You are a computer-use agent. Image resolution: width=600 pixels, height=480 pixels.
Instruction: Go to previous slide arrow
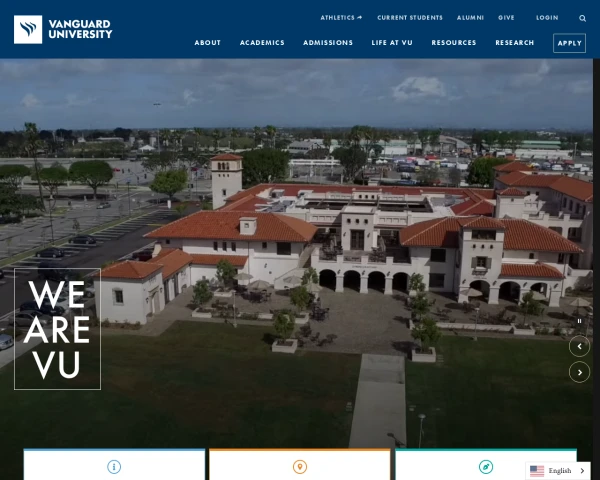[579, 346]
